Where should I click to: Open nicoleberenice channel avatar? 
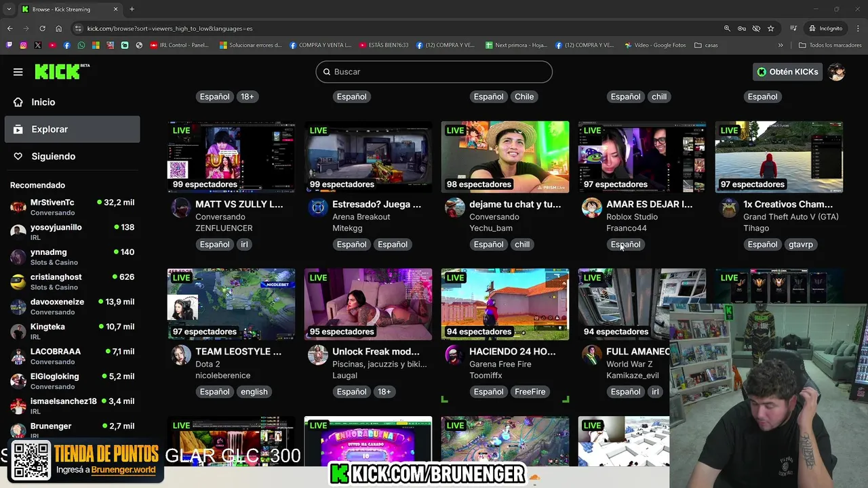coord(180,354)
